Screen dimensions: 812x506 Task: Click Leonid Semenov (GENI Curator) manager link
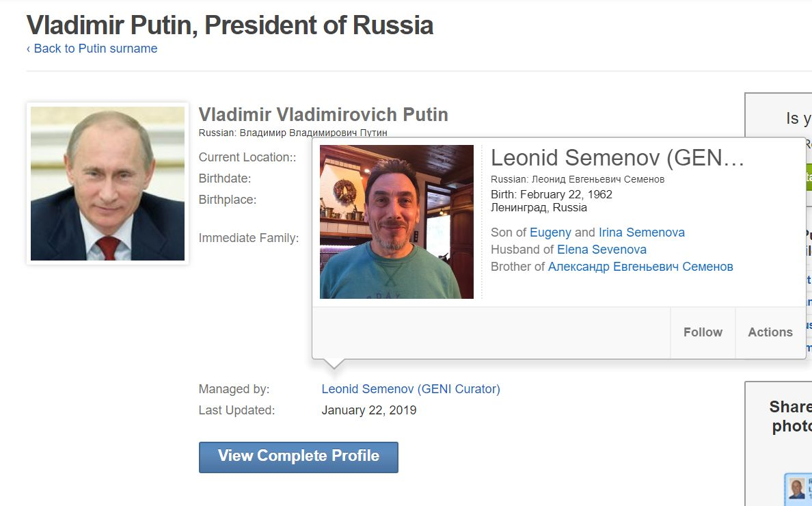(411, 389)
